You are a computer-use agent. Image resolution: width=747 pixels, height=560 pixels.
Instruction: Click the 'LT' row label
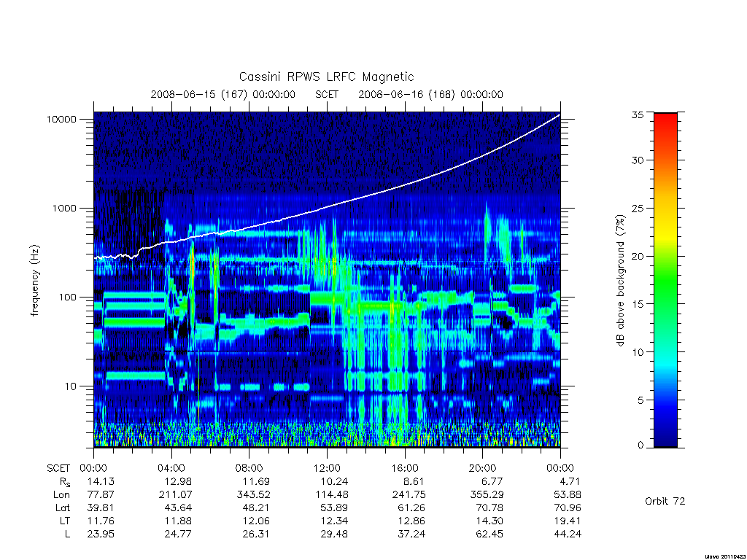tap(64, 521)
